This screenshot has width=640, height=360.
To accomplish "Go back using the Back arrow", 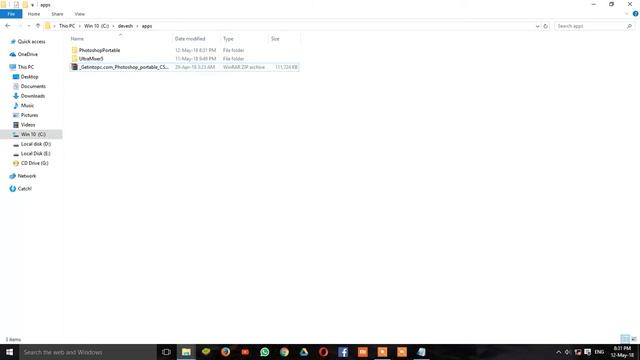I will (x=8, y=26).
